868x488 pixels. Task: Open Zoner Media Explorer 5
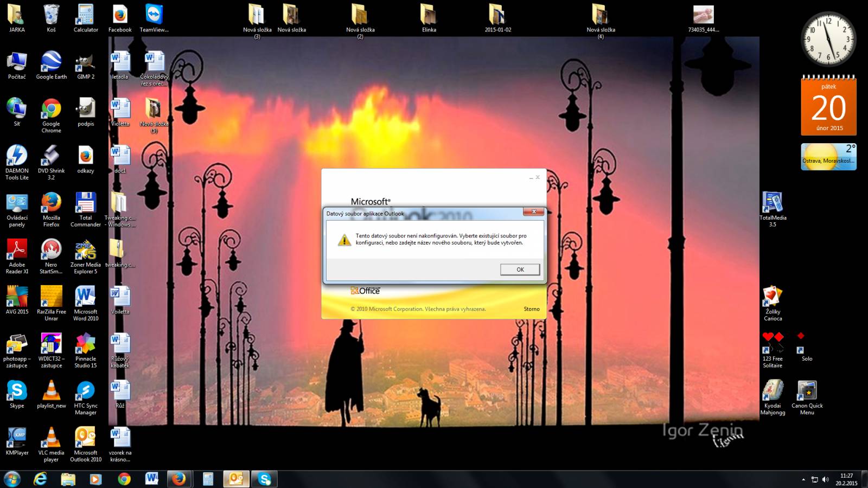click(86, 256)
